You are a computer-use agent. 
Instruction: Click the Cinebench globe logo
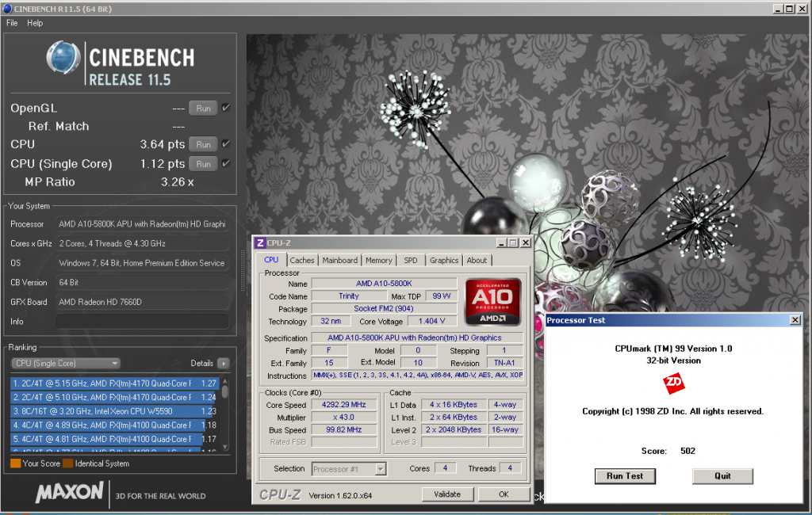[x=63, y=58]
